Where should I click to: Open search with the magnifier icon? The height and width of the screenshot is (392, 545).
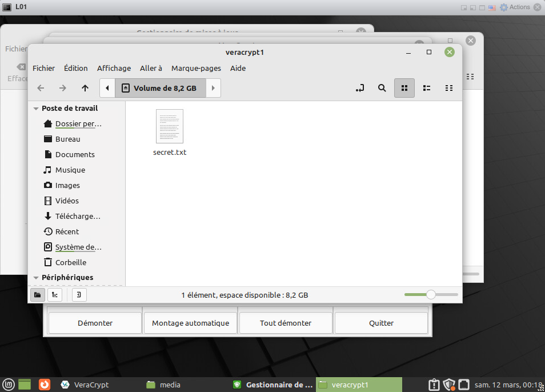382,88
